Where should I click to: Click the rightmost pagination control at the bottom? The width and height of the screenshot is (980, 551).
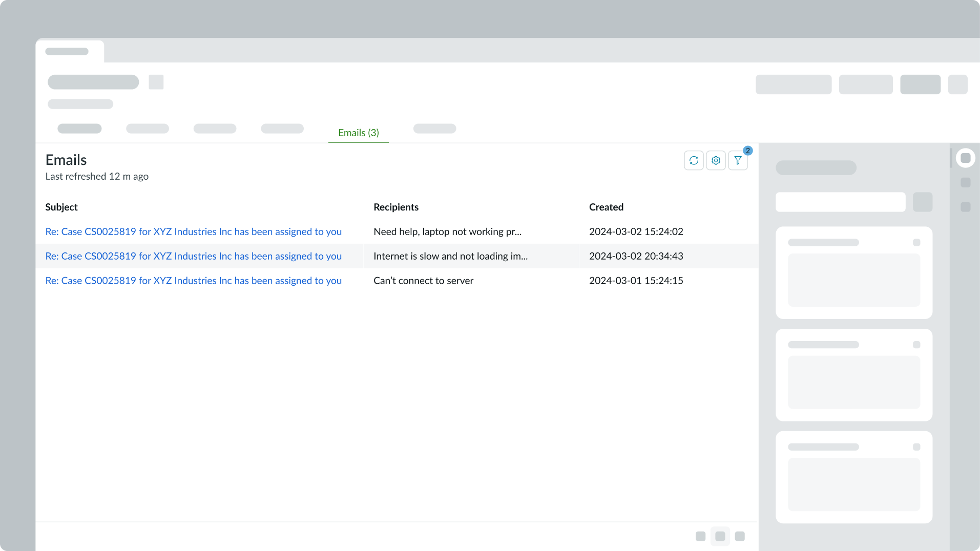click(x=740, y=536)
